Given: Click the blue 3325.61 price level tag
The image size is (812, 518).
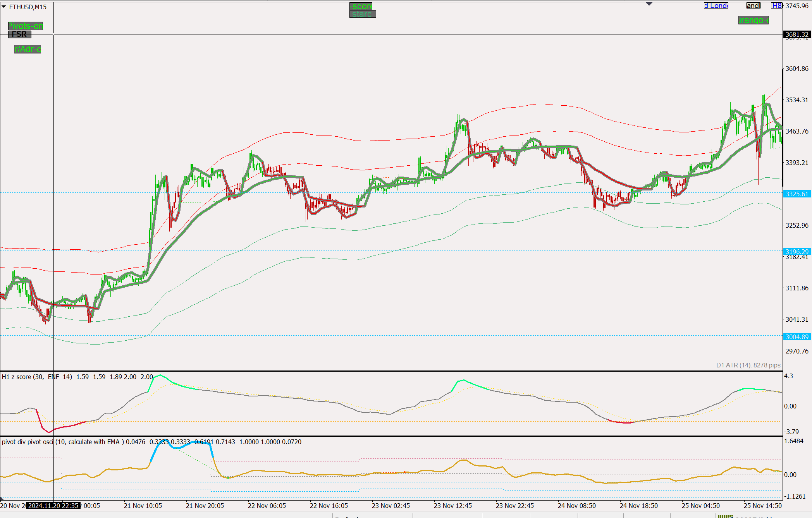Looking at the screenshot, I should tap(797, 194).
